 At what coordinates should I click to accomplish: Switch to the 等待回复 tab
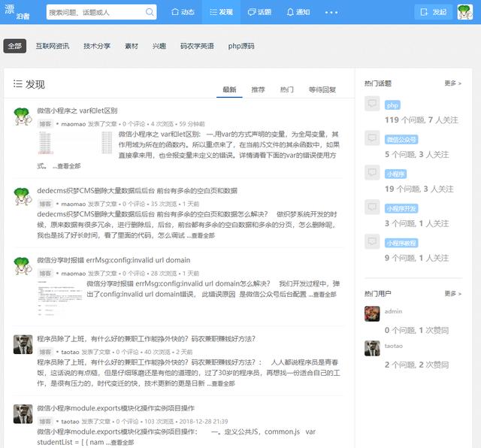click(x=322, y=89)
